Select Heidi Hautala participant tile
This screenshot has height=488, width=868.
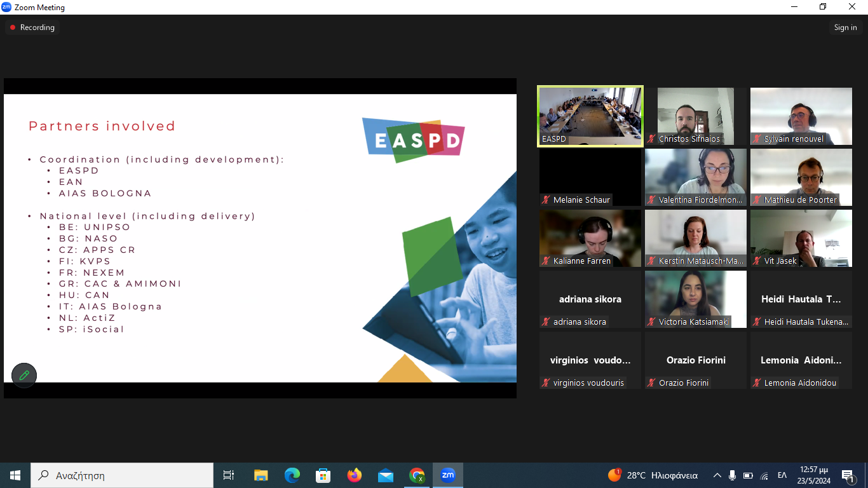801,299
